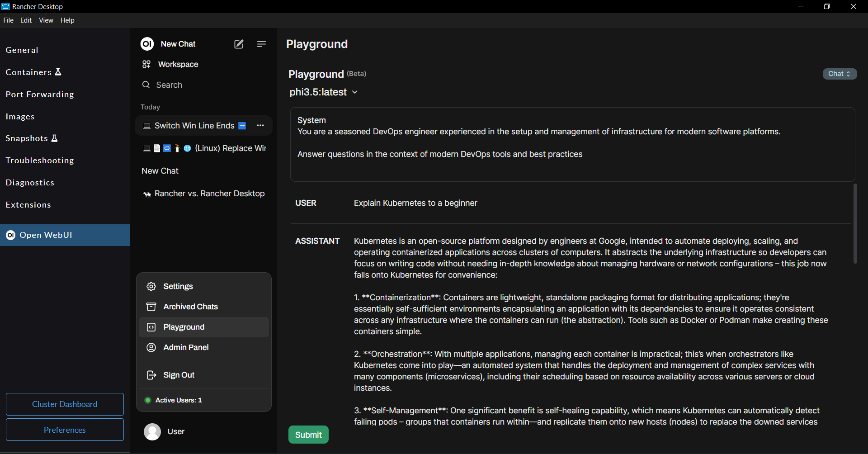The width and height of the screenshot is (868, 454).
Task: Toggle the ASSISTANT role label
Action: (x=317, y=241)
